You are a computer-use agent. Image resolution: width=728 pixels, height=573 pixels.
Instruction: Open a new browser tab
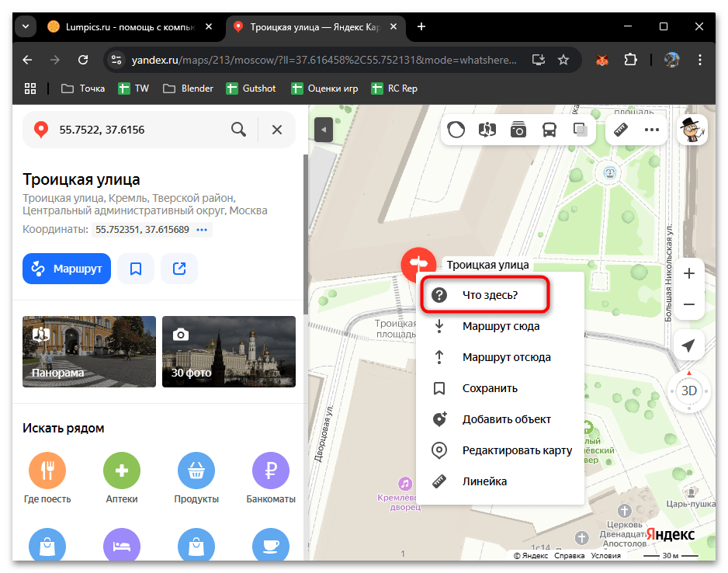[x=421, y=26]
